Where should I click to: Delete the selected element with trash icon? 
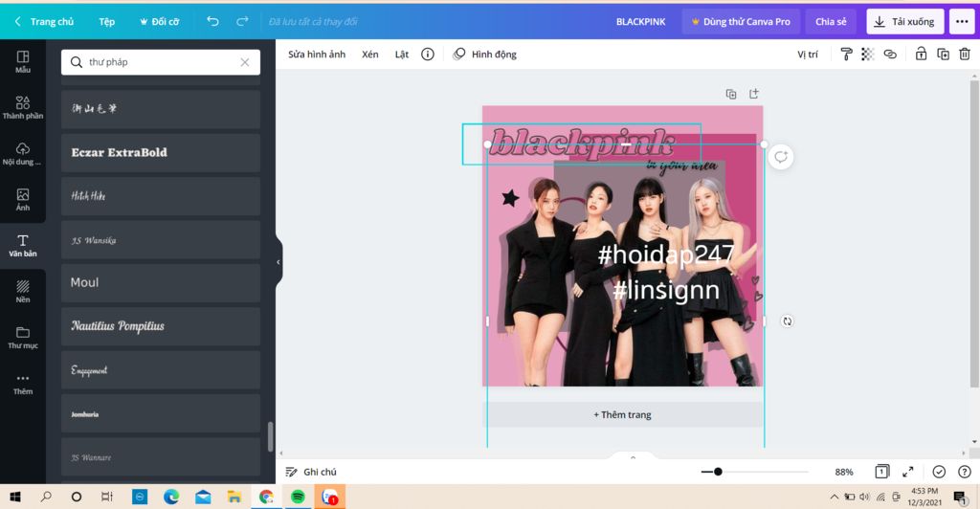[x=965, y=55]
